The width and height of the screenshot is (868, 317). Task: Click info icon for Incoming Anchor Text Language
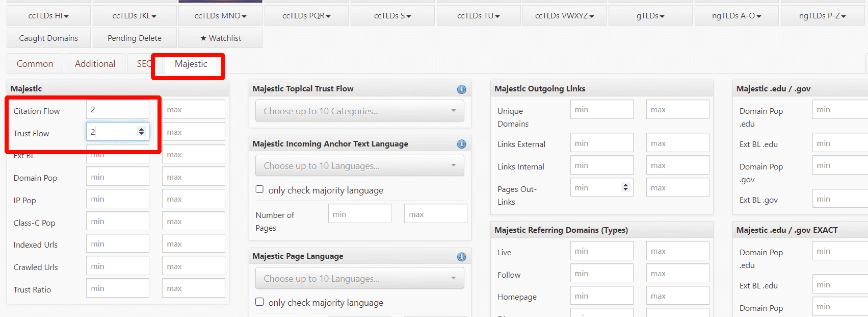click(x=461, y=144)
